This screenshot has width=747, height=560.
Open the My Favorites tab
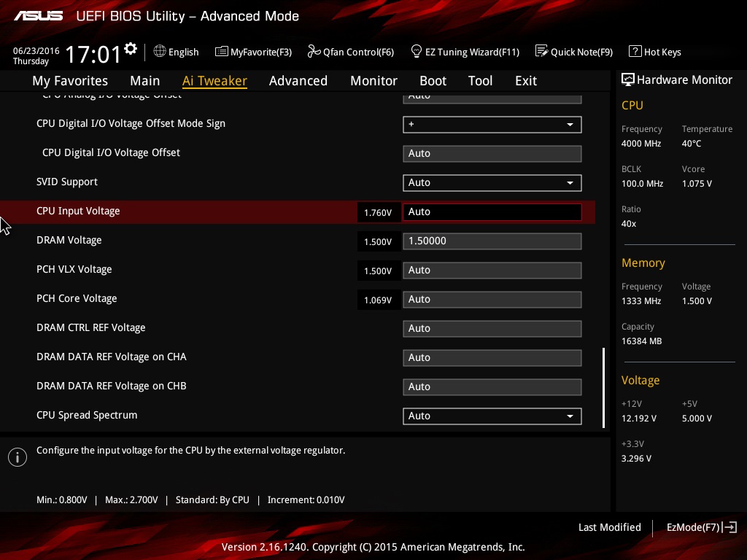coord(70,81)
